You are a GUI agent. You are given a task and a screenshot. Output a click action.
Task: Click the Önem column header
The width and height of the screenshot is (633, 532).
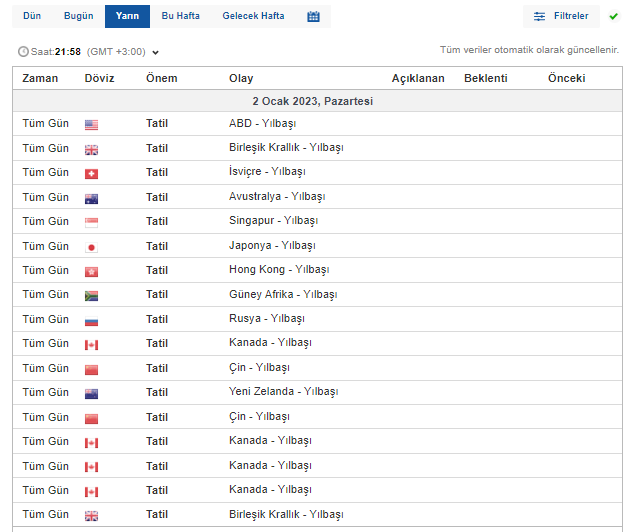[x=161, y=78]
